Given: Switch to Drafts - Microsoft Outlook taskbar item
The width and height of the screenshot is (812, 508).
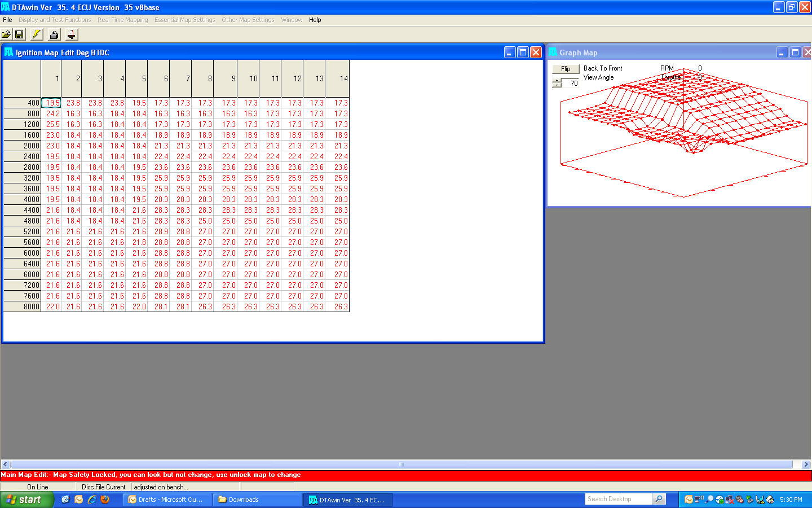Looking at the screenshot, I should (167, 500).
